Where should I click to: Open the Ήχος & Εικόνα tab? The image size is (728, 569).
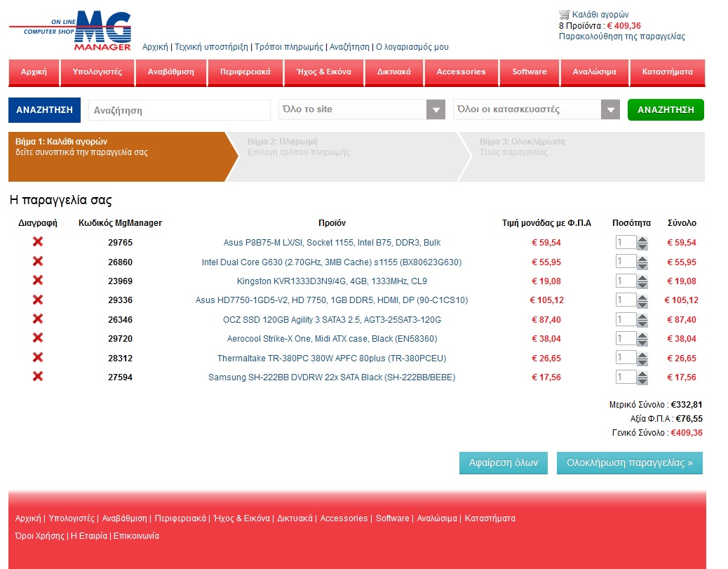[323, 72]
